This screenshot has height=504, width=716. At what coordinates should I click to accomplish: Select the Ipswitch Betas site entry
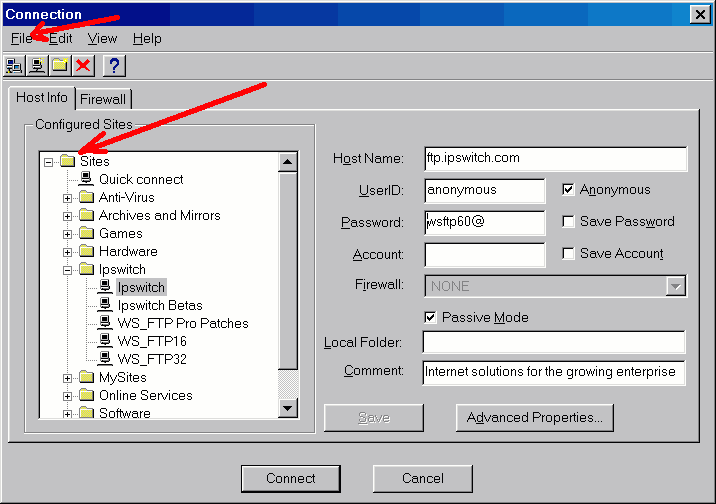click(160, 305)
